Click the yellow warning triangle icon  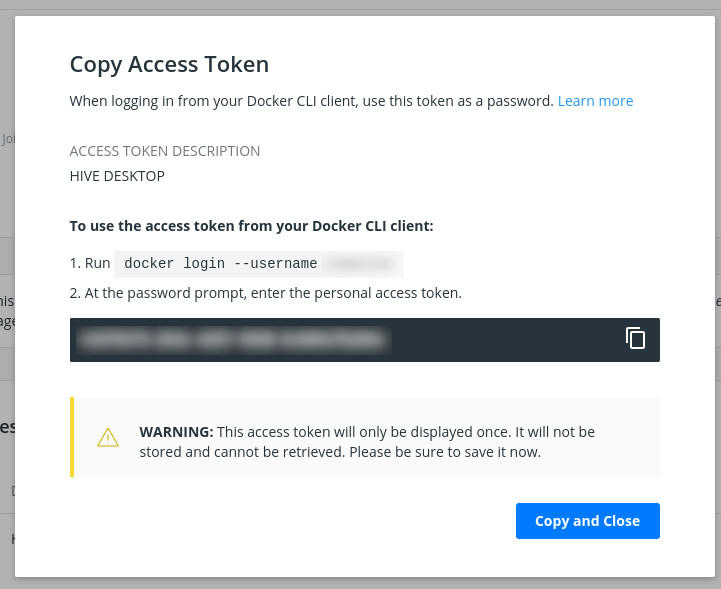108,438
